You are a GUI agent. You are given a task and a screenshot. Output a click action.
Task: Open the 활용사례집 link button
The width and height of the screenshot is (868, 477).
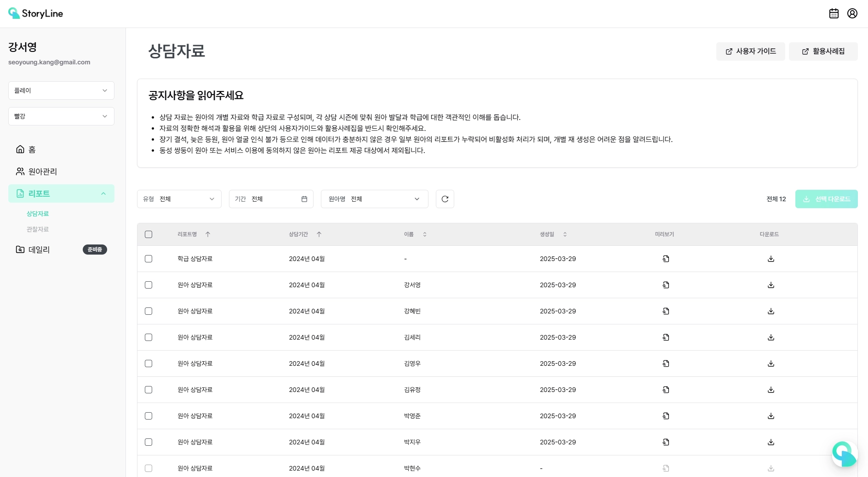coord(823,51)
